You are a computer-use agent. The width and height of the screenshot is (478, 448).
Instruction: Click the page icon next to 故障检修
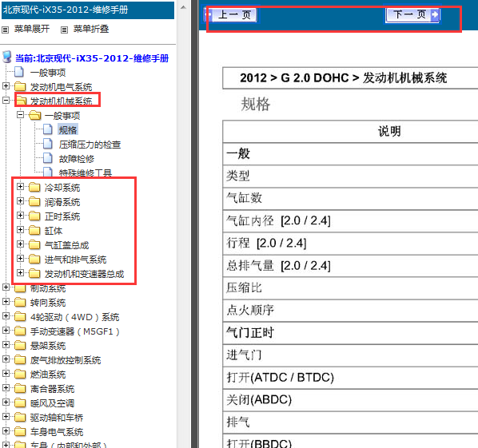(x=47, y=158)
